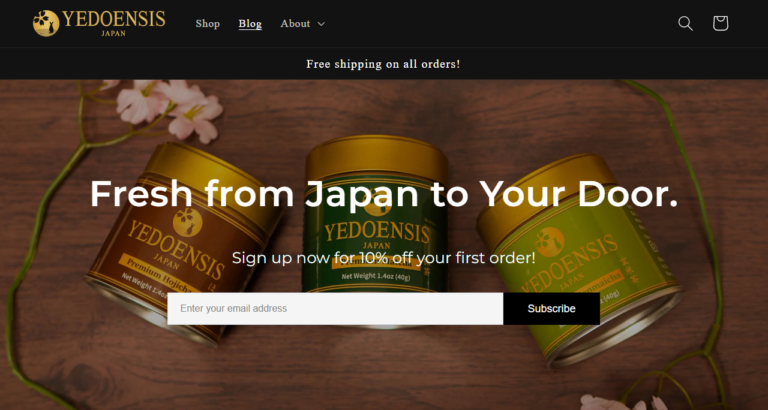Image resolution: width=768 pixels, height=410 pixels.
Task: Expand the About menu chevron
Action: click(321, 24)
